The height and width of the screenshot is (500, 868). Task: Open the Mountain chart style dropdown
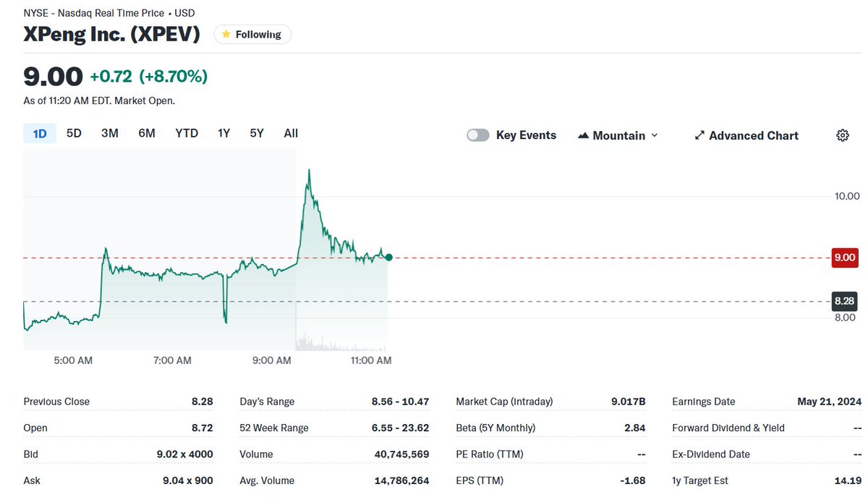click(x=618, y=135)
